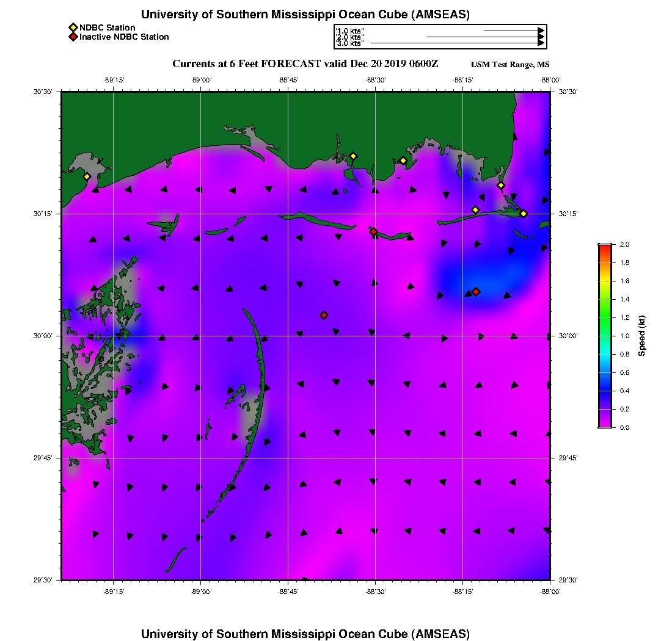This screenshot has width=672, height=641.
Task: Click the Speed (kt) color bar label
Action: coord(641,336)
